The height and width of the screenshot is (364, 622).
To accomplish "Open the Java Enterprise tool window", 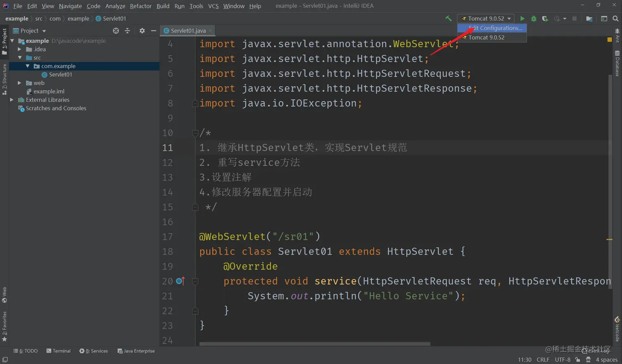I will coord(136,351).
